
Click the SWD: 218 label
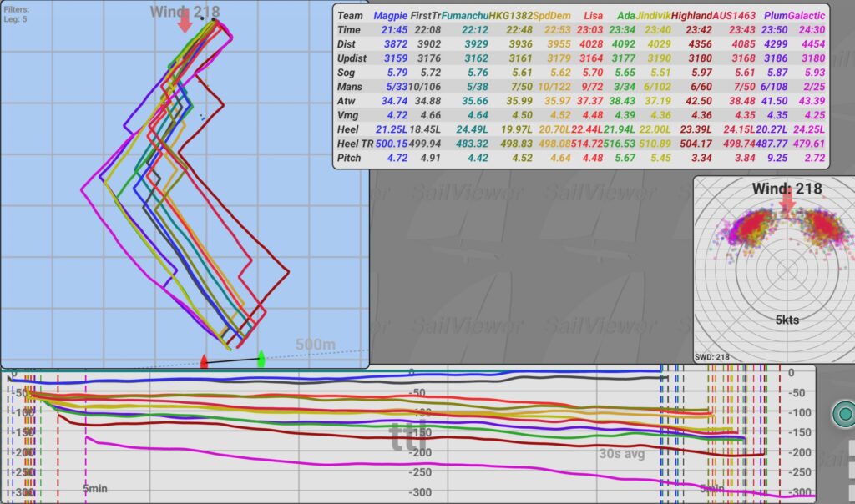711,357
